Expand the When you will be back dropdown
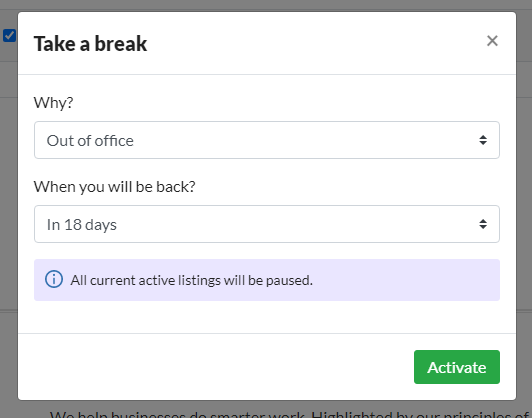Image resolution: width=532 pixels, height=418 pixels. pos(267,224)
